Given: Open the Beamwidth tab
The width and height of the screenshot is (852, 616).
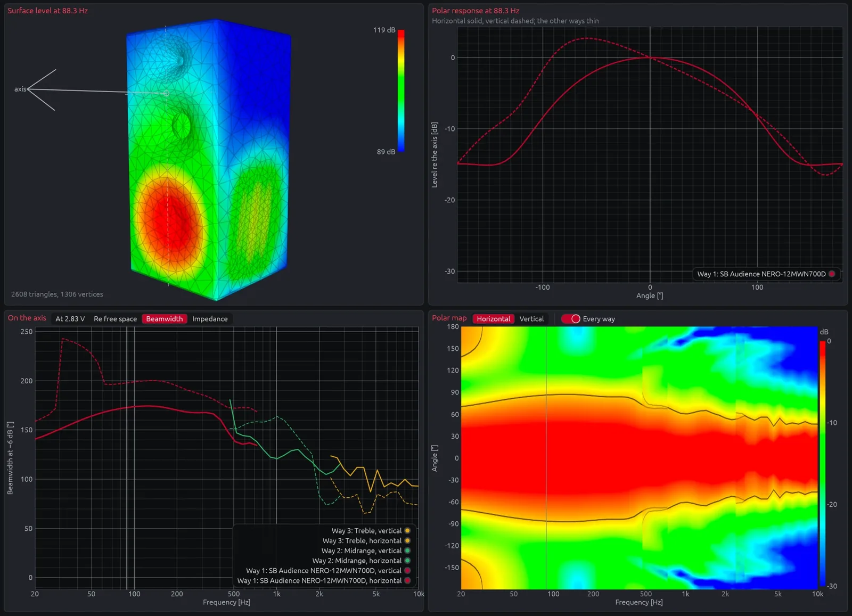Looking at the screenshot, I should tap(165, 319).
